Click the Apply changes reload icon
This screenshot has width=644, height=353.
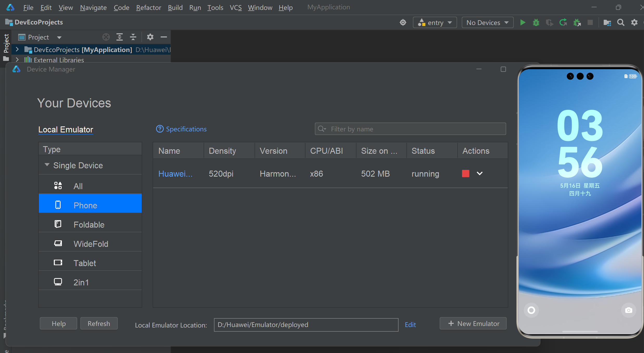[563, 23]
